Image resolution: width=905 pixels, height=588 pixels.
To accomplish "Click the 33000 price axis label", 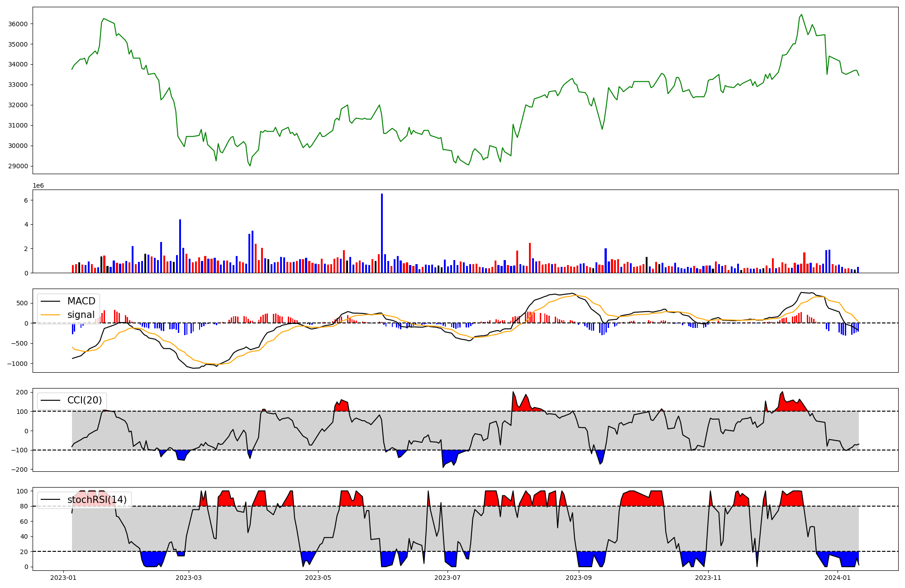I will tap(18, 85).
